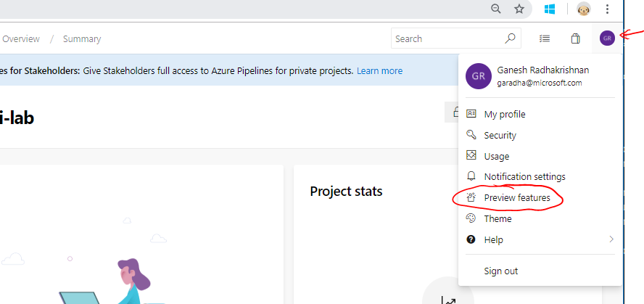
Task: Open the Chrome profile avatar
Action: tap(584, 9)
